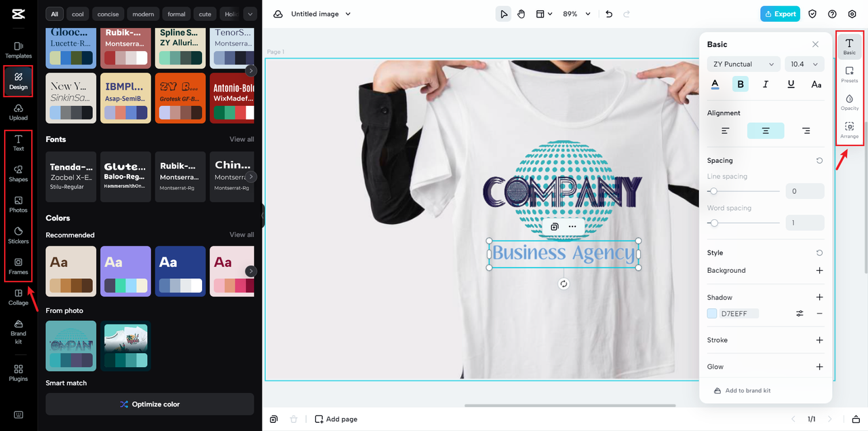Open Opacity in right toolbar
This screenshot has width=868, height=431.
[x=849, y=102]
